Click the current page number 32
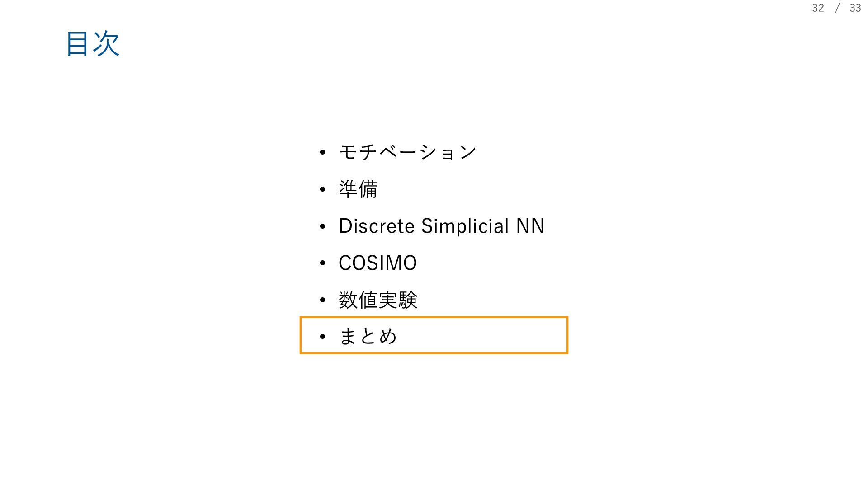Screen dimensions: 868x488 click(818, 8)
